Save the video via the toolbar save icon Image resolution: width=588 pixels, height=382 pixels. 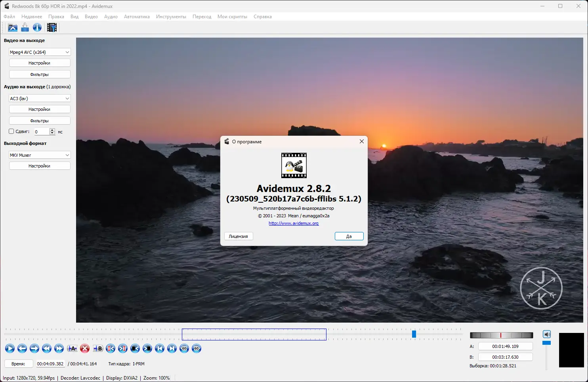25,27
